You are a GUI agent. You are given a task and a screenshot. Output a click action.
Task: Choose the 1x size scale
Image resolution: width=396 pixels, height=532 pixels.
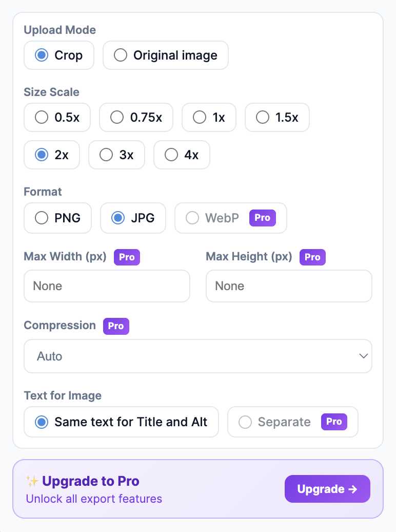(x=209, y=117)
